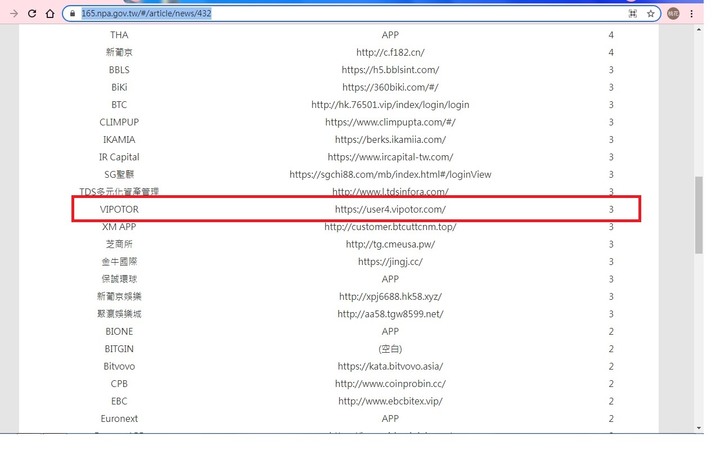The height and width of the screenshot is (450, 720).
Task: Click the 新葡京娛樂 name cell
Action: tap(119, 297)
